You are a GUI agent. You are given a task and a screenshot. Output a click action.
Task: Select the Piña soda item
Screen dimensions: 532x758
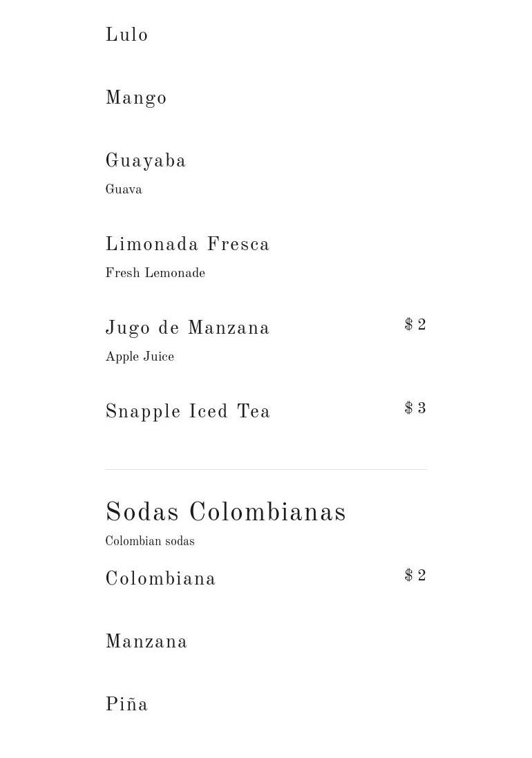coord(126,705)
